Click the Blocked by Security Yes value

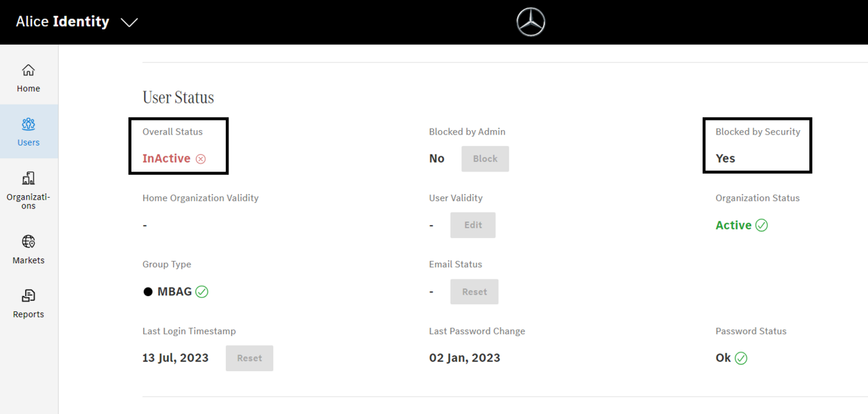point(725,158)
